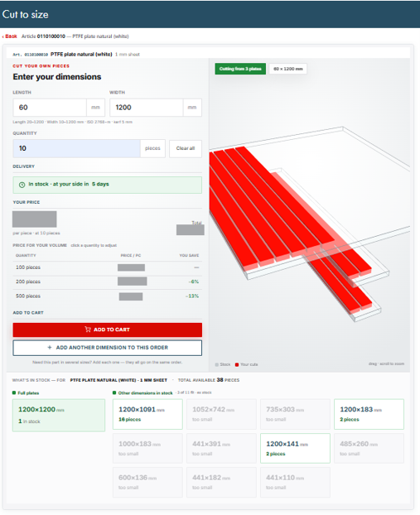Click green Other dimensions in stock indicator
The image size is (420, 515).
(x=114, y=392)
